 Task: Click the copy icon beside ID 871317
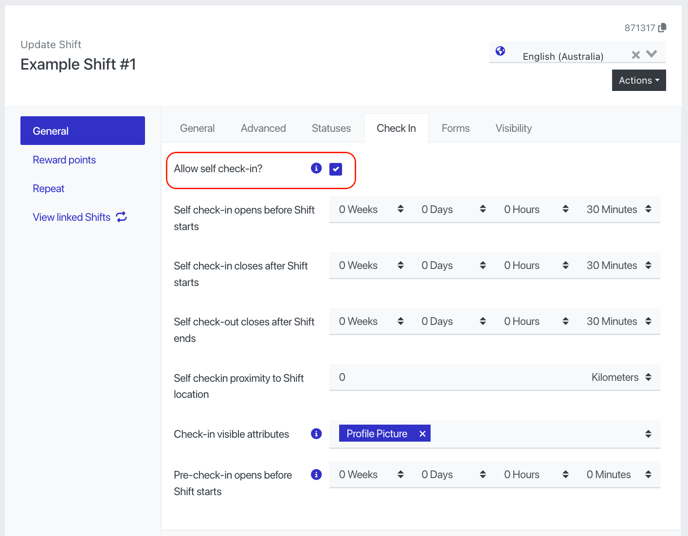pos(662,28)
